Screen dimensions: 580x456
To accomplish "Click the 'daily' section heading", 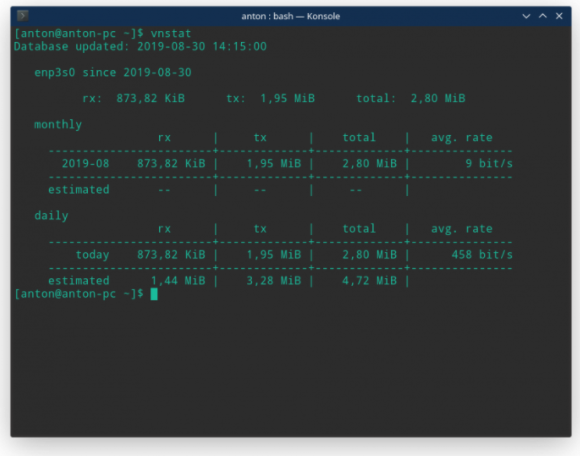I will tap(51, 216).
